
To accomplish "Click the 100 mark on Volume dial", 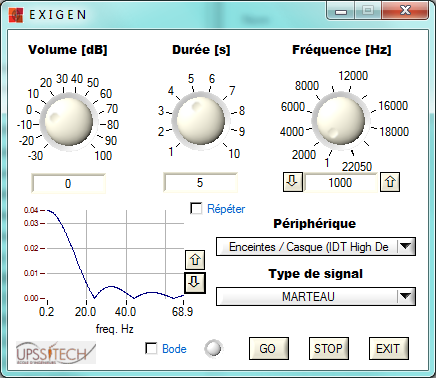I will (x=103, y=155).
